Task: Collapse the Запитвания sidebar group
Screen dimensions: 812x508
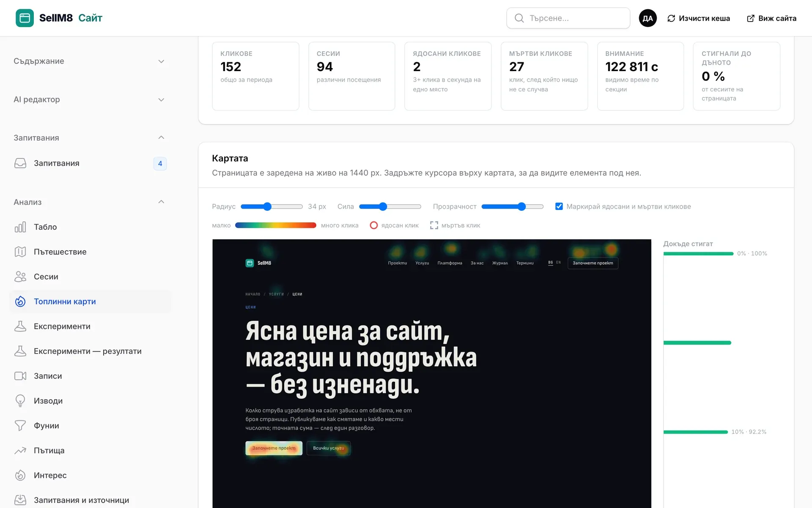Action: click(x=90, y=138)
